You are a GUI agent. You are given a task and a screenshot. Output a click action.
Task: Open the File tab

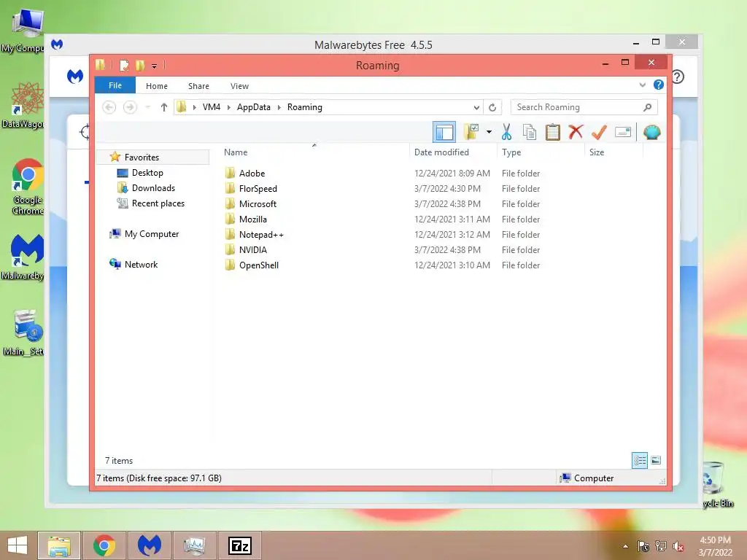[115, 85]
